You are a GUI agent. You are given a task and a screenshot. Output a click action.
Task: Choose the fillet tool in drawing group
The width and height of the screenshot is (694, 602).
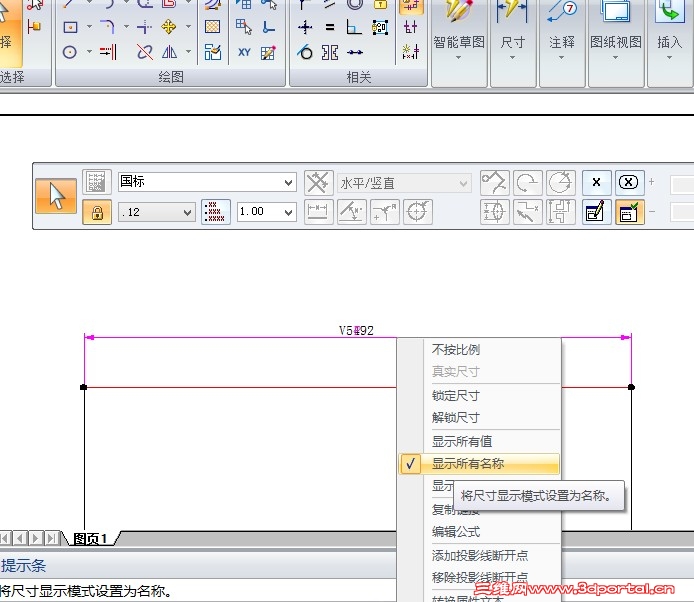(107, 27)
